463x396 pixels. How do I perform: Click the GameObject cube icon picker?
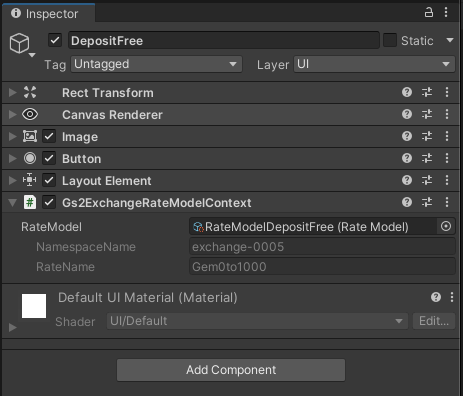(22, 44)
